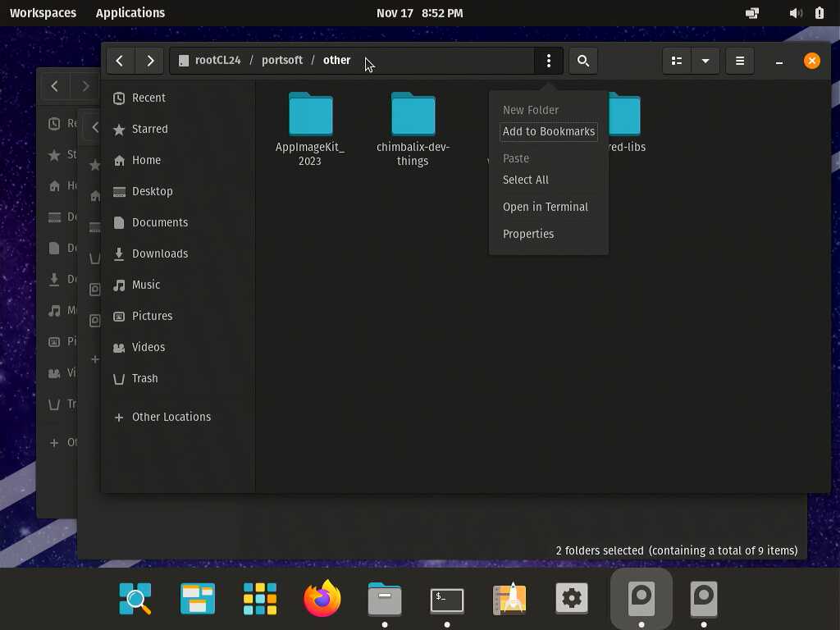Screen dimensions: 840x630
Task: Open the hamburger main menu
Action: click(x=740, y=61)
